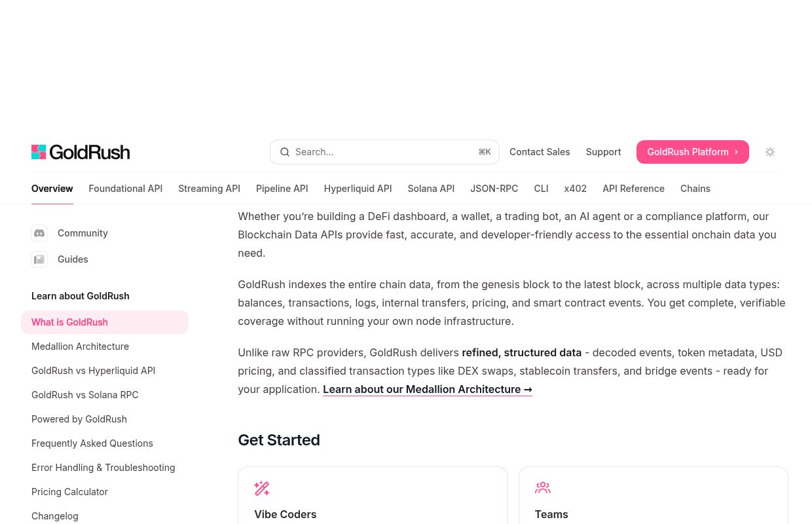Click the ⌘K shortcut badge
The width and height of the screenshot is (812, 524).
485,152
